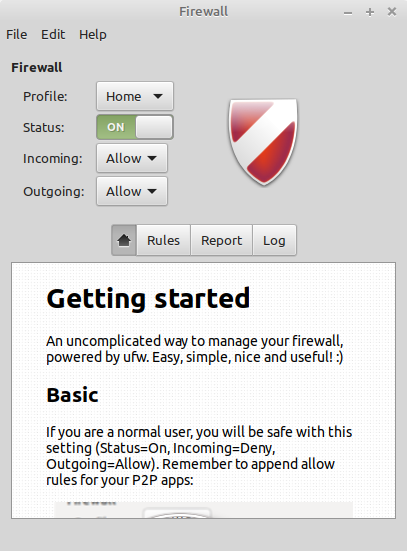Minimize the Firewall window

(x=348, y=13)
